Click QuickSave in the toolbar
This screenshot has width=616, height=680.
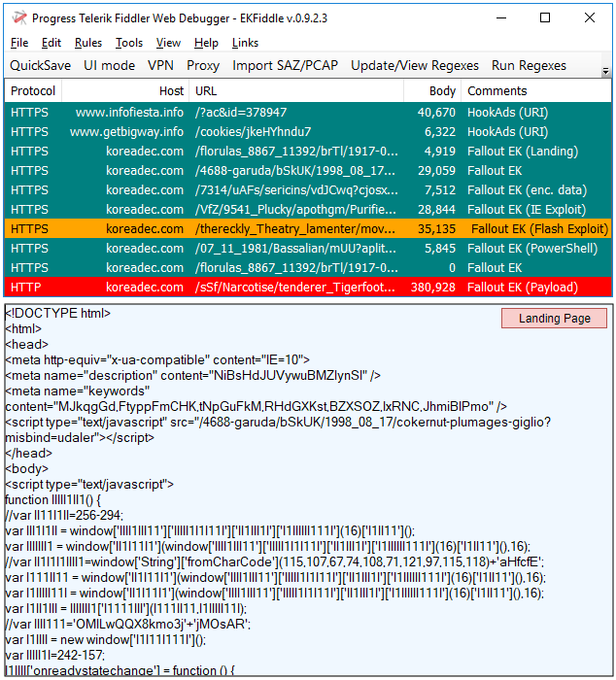pos(40,65)
